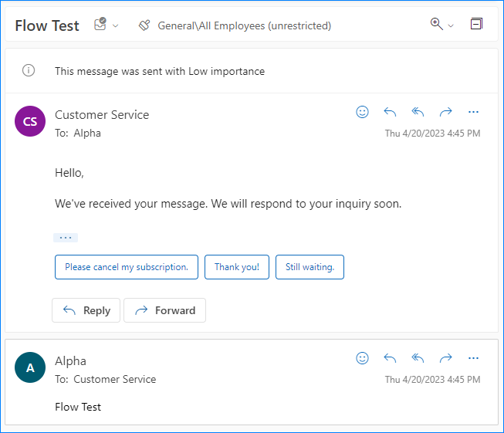Open more actions on the Customer Service message

(473, 112)
